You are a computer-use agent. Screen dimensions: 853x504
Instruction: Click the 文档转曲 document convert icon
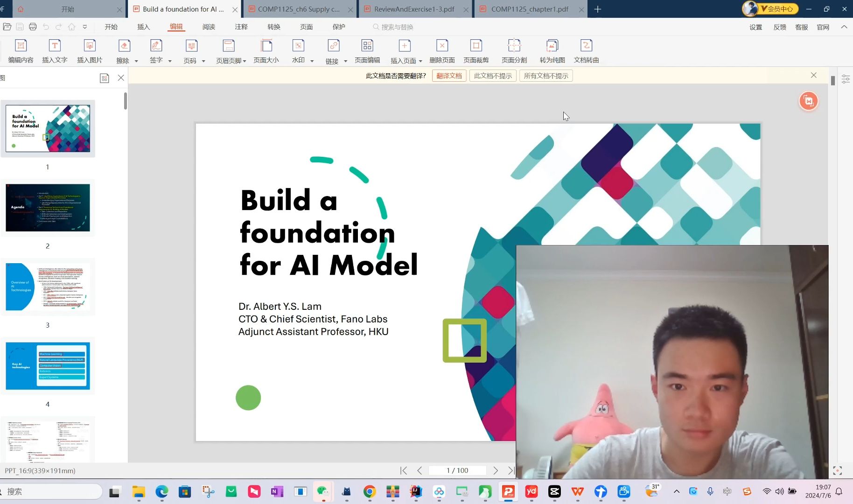pos(586,46)
